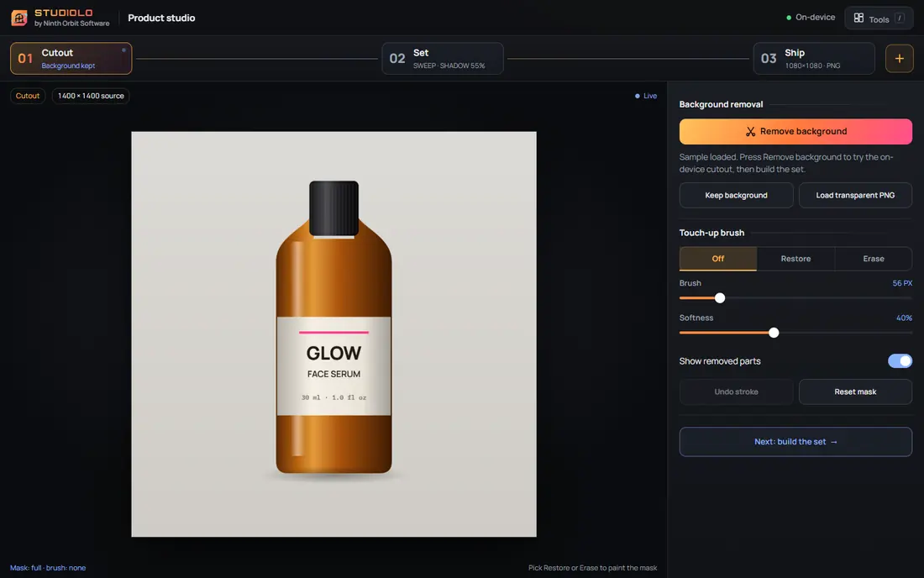Click the Mask: full status text

[48, 568]
